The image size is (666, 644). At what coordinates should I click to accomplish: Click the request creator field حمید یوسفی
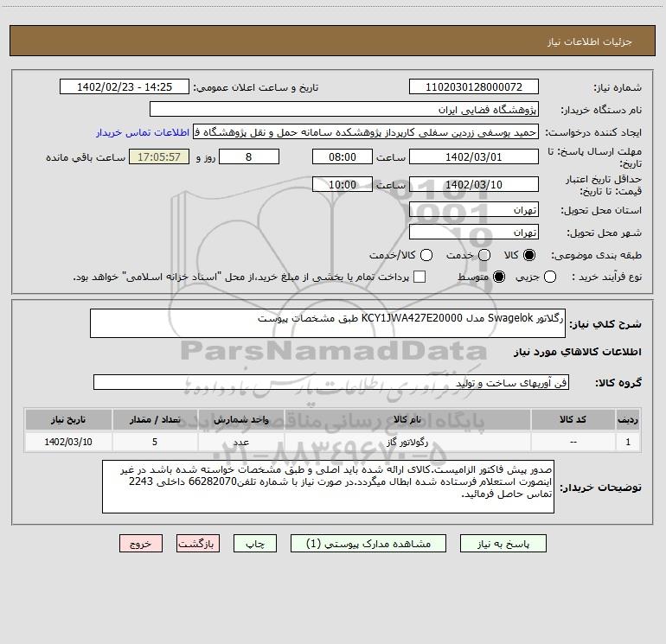[366, 132]
